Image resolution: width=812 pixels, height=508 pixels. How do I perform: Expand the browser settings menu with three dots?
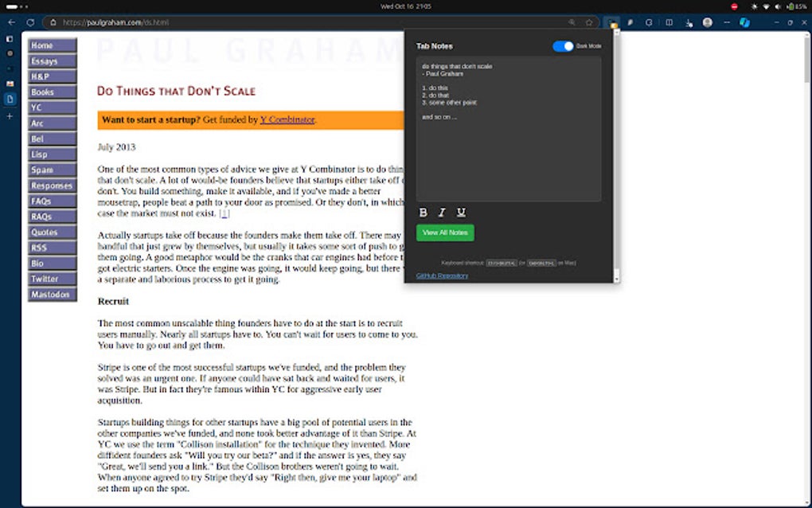(727, 22)
